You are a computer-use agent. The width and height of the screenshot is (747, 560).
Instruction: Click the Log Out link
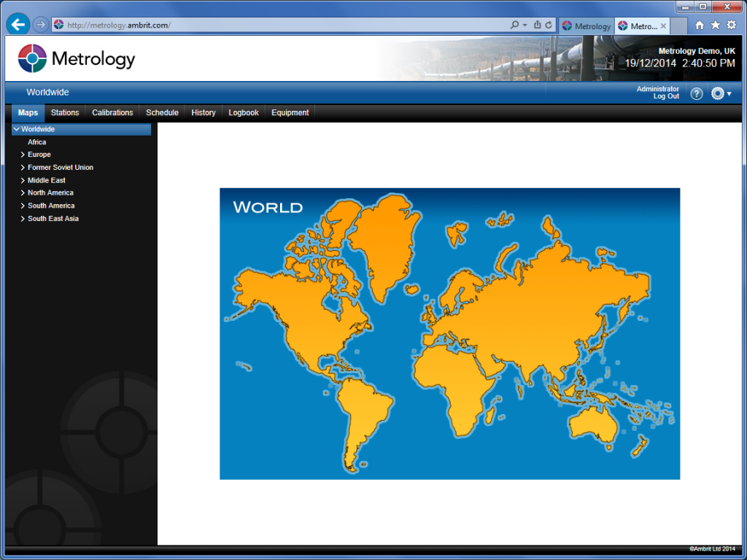[665, 96]
